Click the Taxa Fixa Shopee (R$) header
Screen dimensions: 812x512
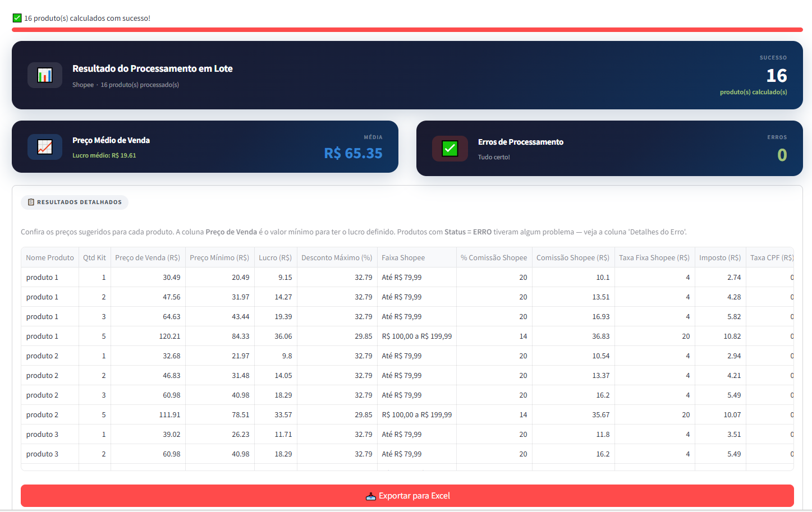[x=654, y=257]
